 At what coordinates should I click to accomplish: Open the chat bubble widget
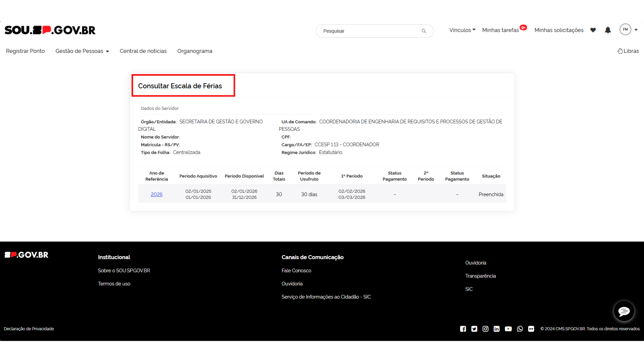624,311
